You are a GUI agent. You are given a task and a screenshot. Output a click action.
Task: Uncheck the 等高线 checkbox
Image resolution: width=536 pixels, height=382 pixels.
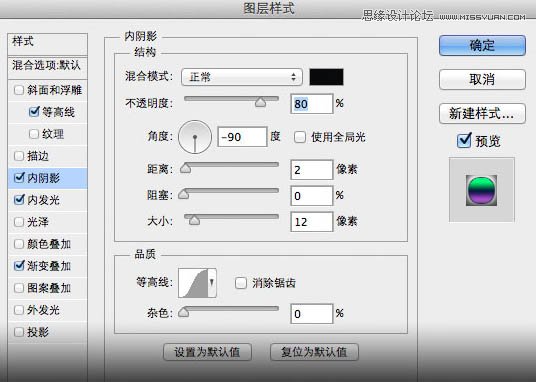pos(34,111)
